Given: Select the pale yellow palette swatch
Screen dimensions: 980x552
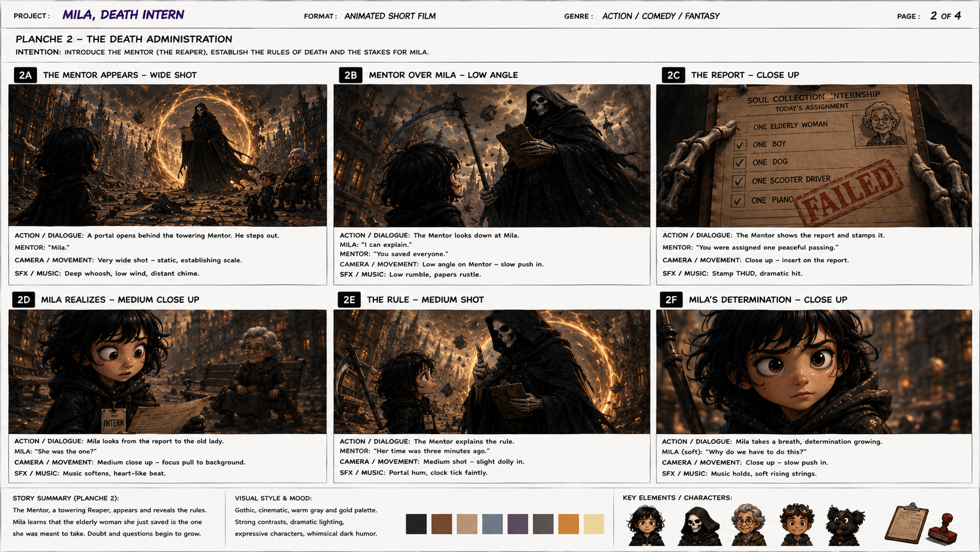Looking at the screenshot, I should pos(594,524).
